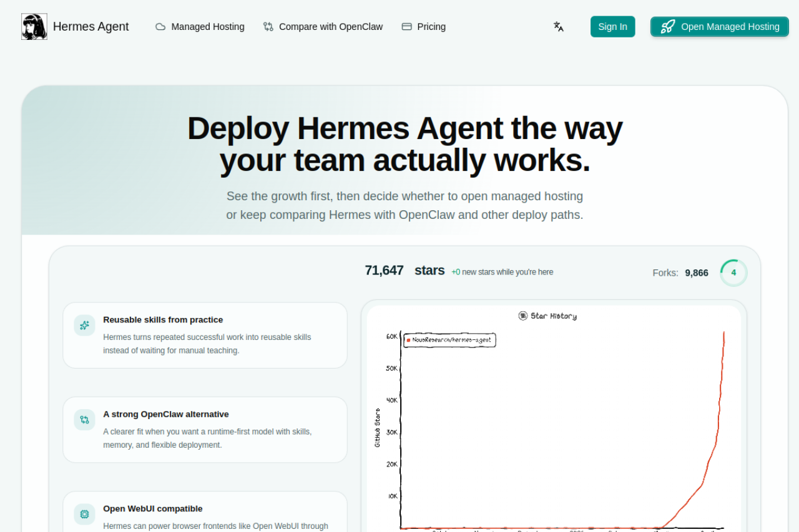Click the icon on the OpenClaw alternative card
The image size is (799, 532).
(84, 420)
